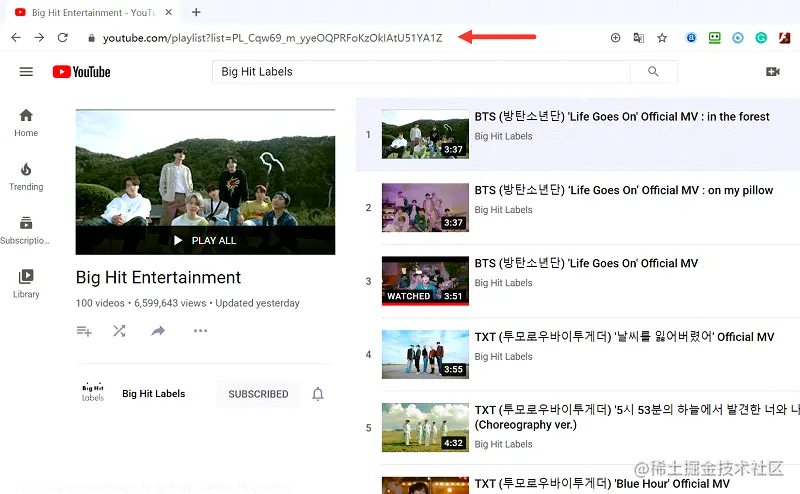
Task: Open TXT 'Blue Hour' Official MV title
Action: (x=602, y=483)
